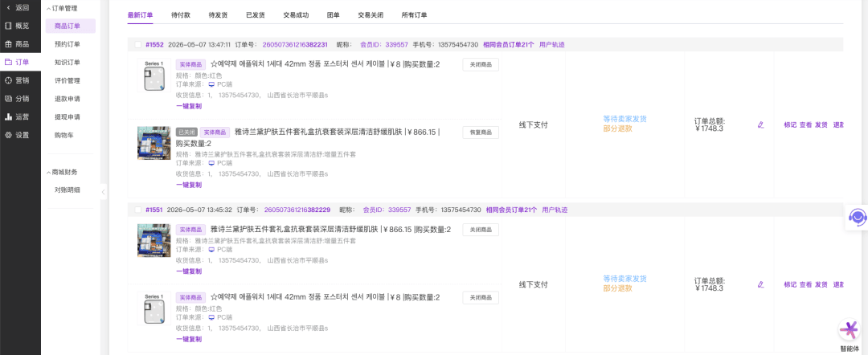Click 查看 action for order #1551

(805, 285)
